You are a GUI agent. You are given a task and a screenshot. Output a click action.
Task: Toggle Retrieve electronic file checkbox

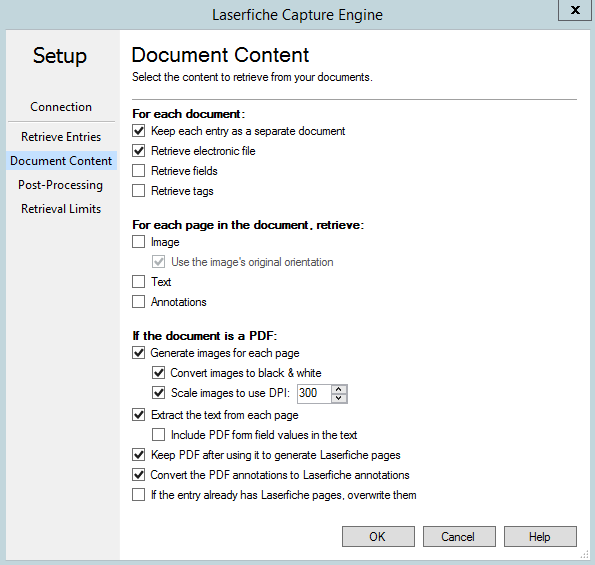[x=139, y=151]
